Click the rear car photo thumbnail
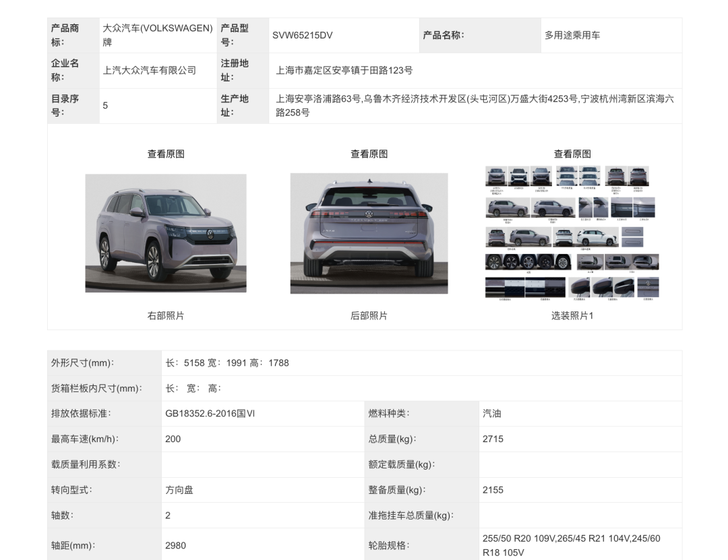The width and height of the screenshot is (728, 560). pos(369,233)
